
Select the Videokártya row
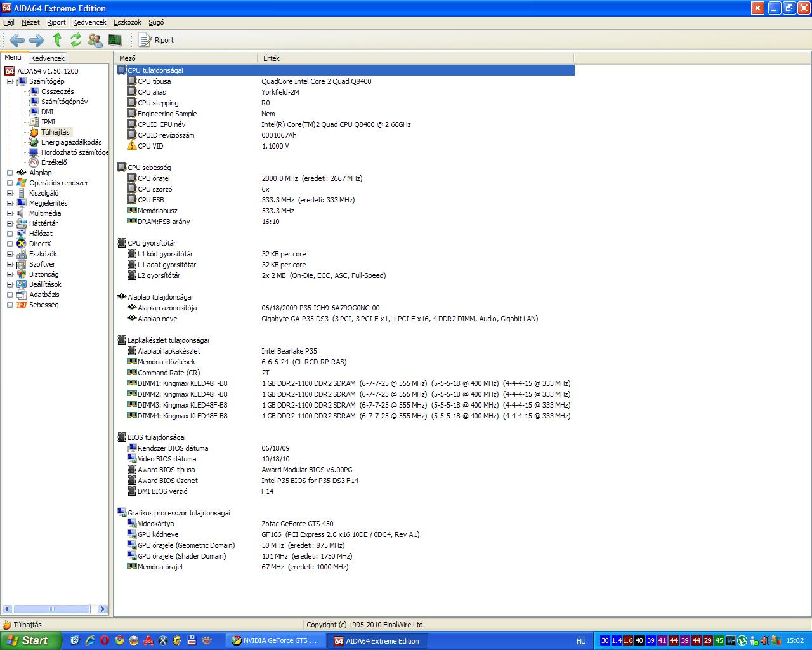click(x=344, y=524)
